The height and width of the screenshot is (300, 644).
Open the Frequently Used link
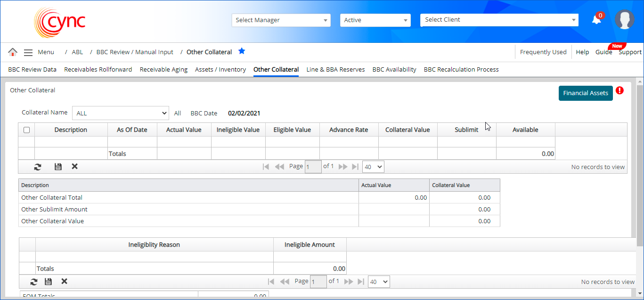click(543, 52)
